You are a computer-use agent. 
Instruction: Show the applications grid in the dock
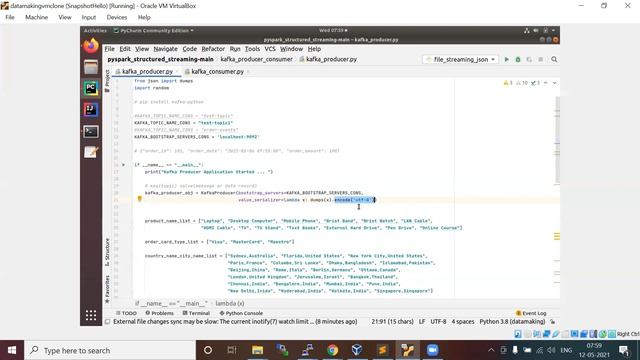[x=91, y=315]
